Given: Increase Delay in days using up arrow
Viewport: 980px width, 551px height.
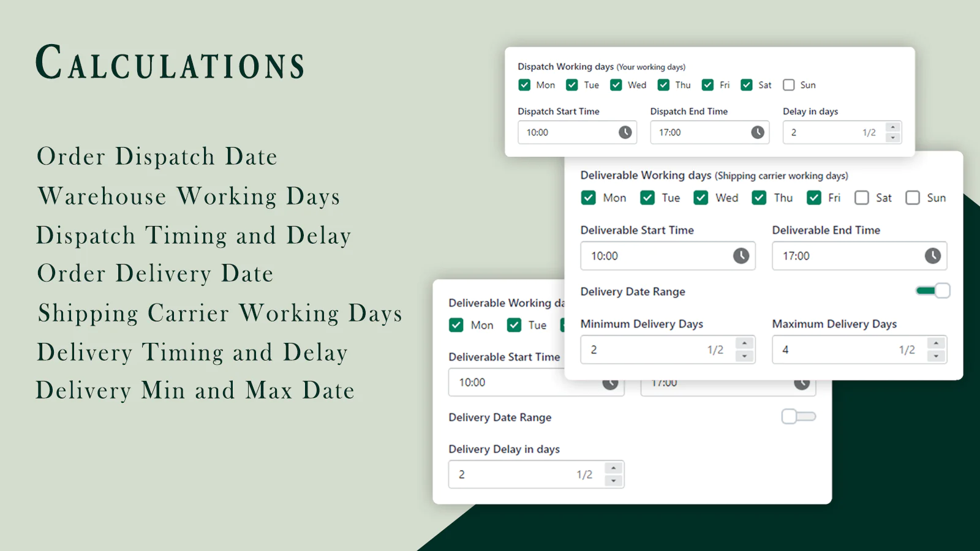Looking at the screenshot, I should [893, 127].
